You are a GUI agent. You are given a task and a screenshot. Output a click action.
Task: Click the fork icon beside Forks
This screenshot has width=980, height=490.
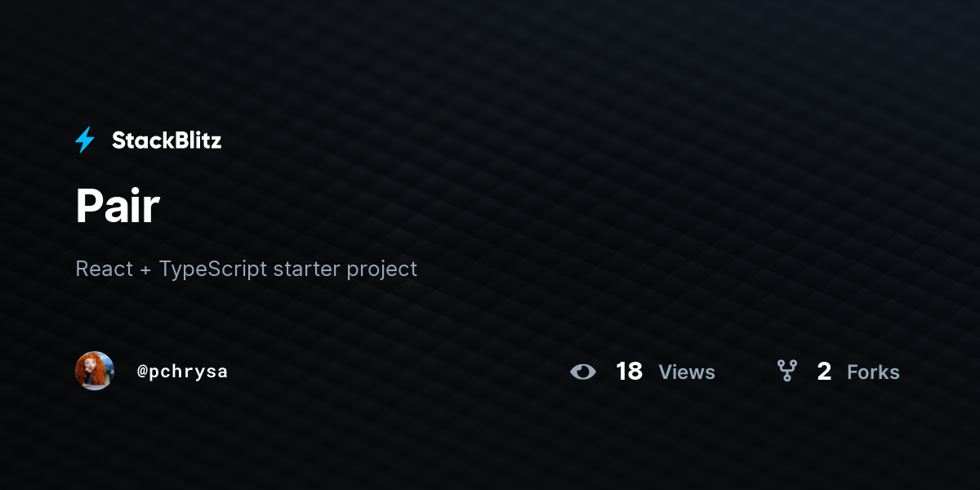click(787, 372)
